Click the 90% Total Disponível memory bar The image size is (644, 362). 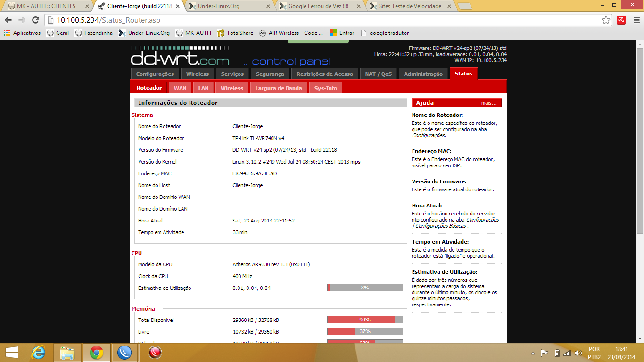pyautogui.click(x=365, y=320)
